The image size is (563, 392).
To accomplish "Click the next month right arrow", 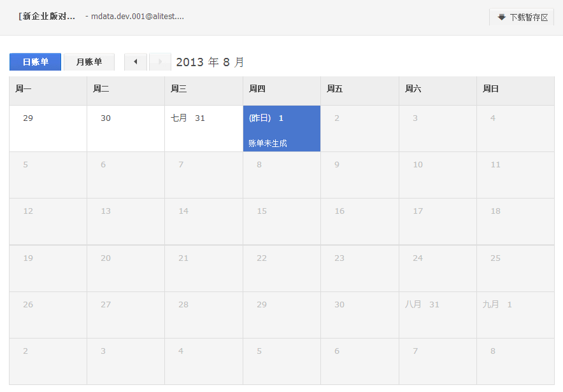I will (160, 62).
